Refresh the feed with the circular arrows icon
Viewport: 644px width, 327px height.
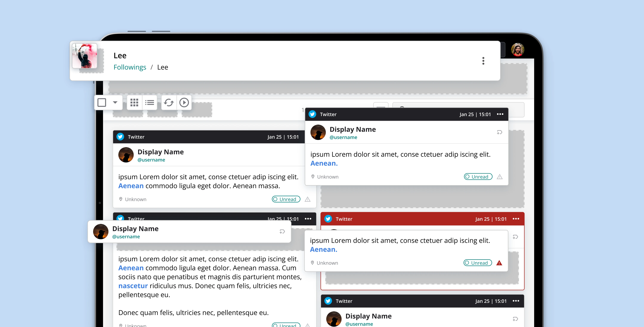[x=169, y=102]
